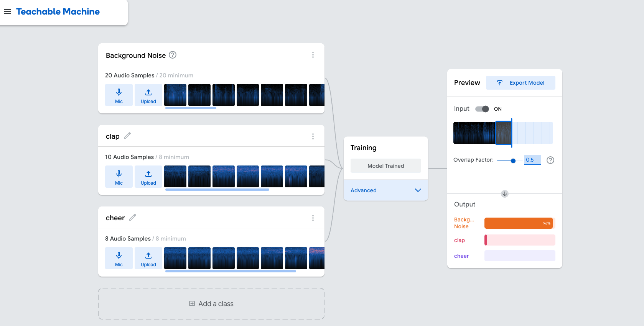Click the cheer output confidence bar
The image size is (644, 326).
520,256
